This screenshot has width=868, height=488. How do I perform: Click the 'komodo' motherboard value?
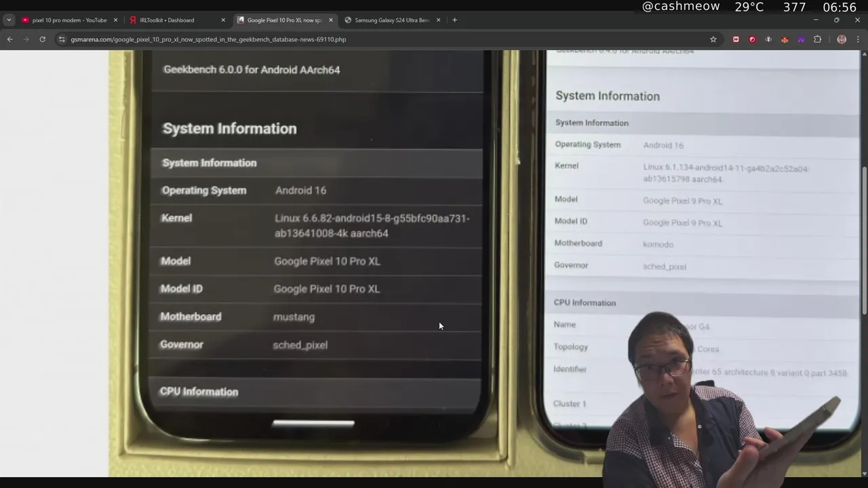(x=658, y=244)
